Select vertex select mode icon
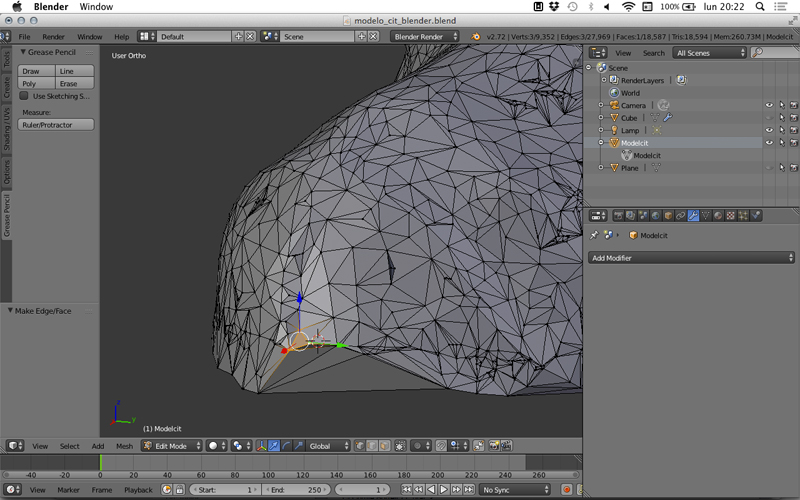The height and width of the screenshot is (500, 800). pos(360,446)
